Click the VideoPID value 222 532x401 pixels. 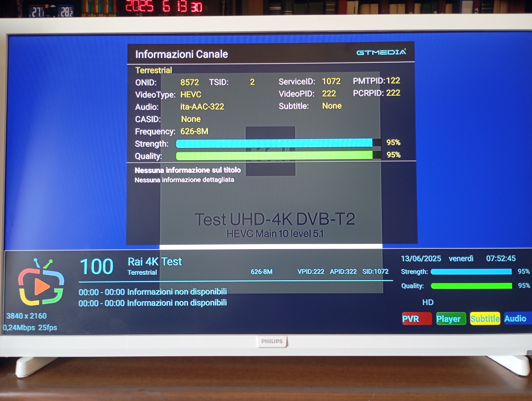[x=329, y=94]
